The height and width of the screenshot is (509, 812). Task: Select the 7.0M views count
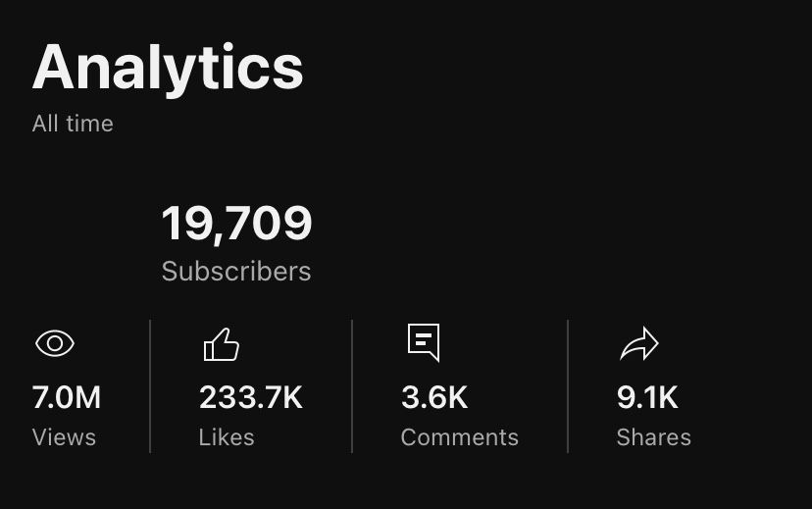tap(67, 397)
